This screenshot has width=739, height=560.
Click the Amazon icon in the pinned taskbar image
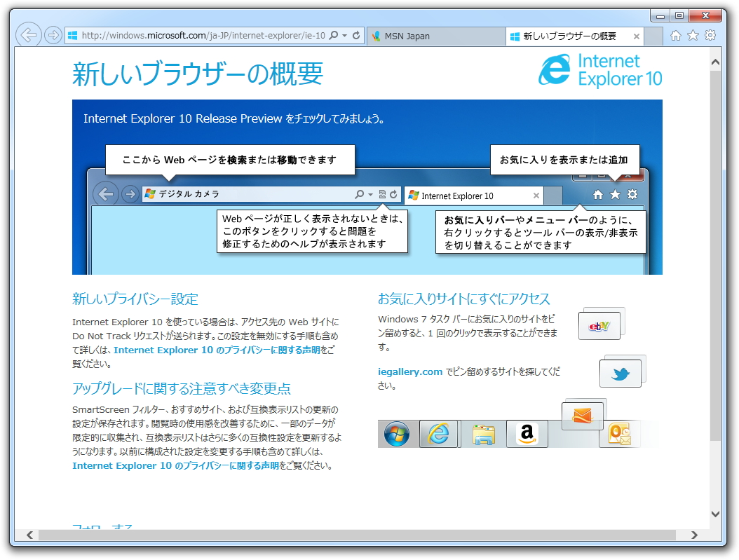pyautogui.click(x=527, y=434)
